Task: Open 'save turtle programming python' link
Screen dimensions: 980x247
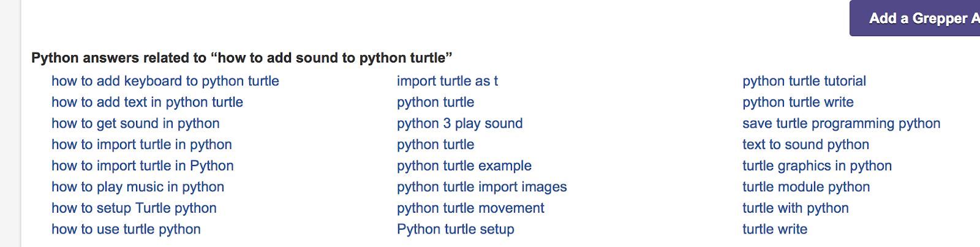Action: click(842, 123)
